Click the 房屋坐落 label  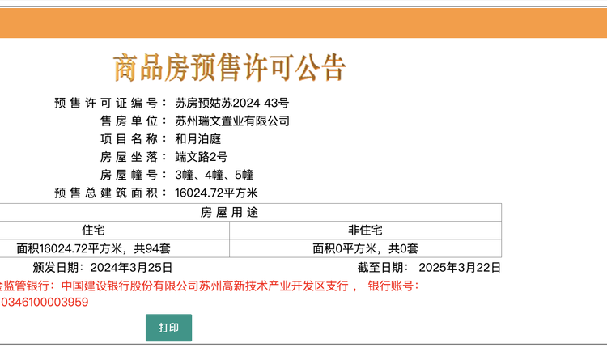[134, 157]
